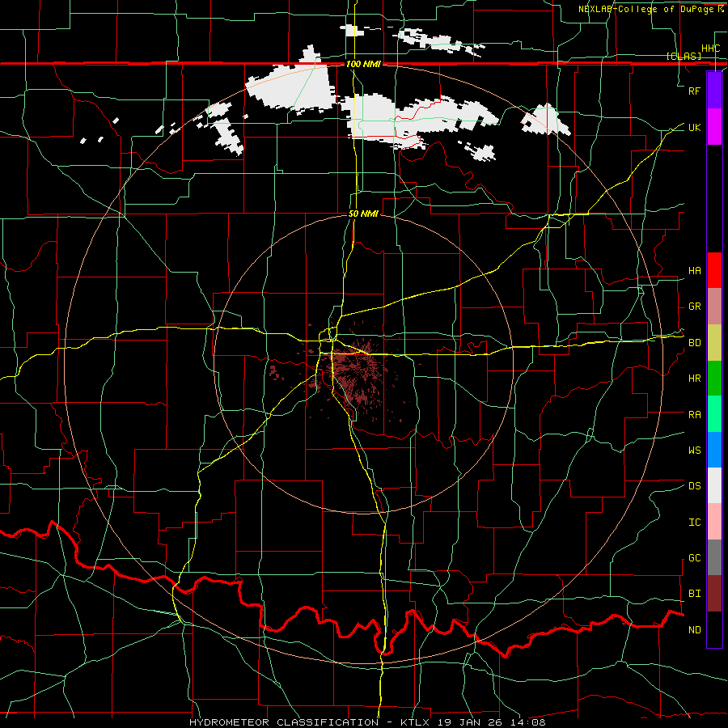Click the HR legend label
The height and width of the screenshot is (728, 728).
(694, 379)
